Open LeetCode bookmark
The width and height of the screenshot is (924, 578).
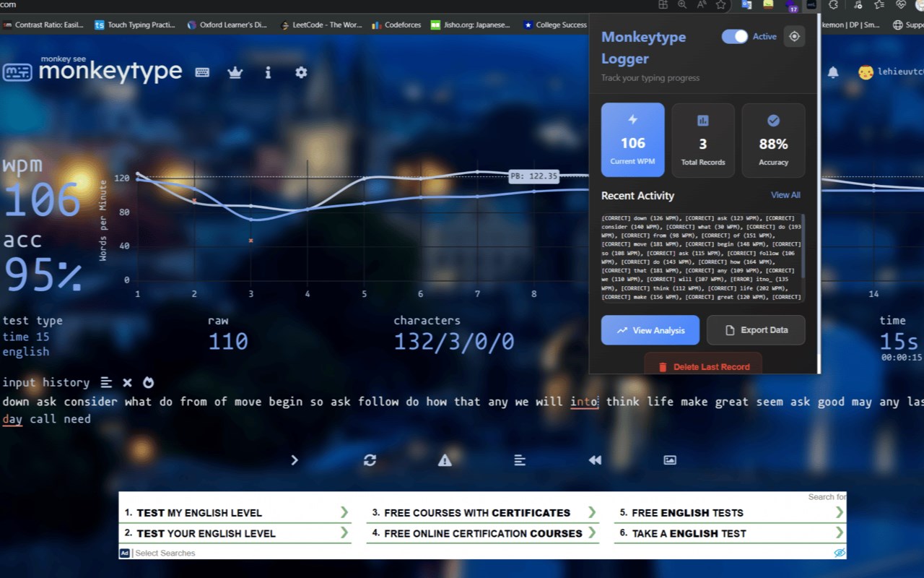pyautogui.click(x=322, y=25)
